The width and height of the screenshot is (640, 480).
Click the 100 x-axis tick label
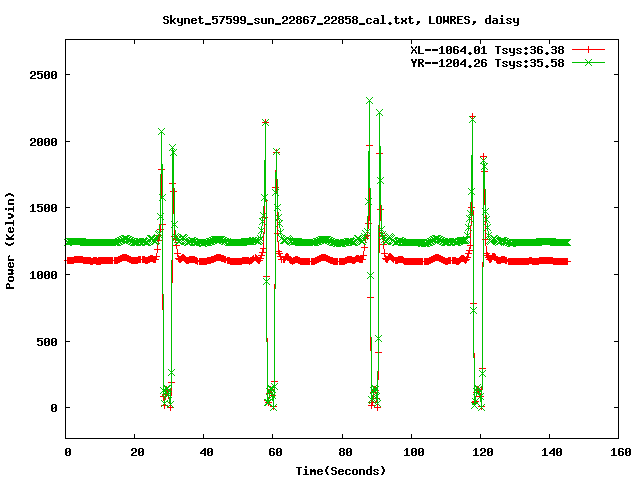[414, 452]
